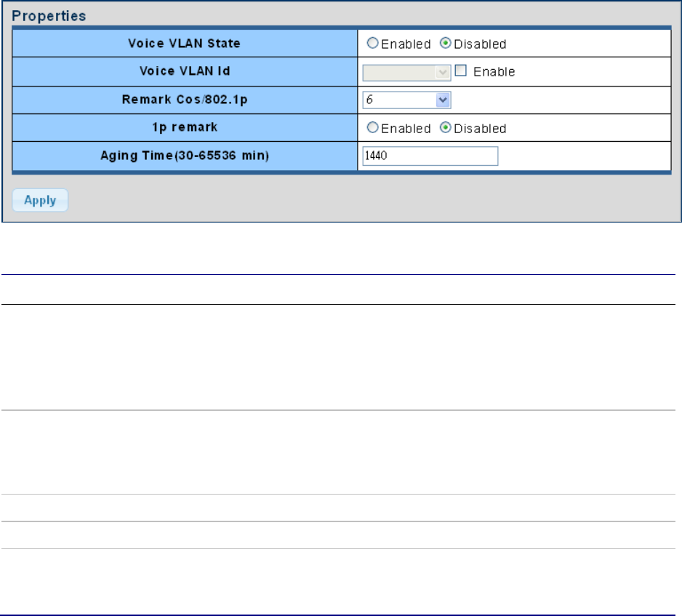Viewport: 682px width, 616px height.
Task: Click the Apply button
Action: click(x=40, y=200)
